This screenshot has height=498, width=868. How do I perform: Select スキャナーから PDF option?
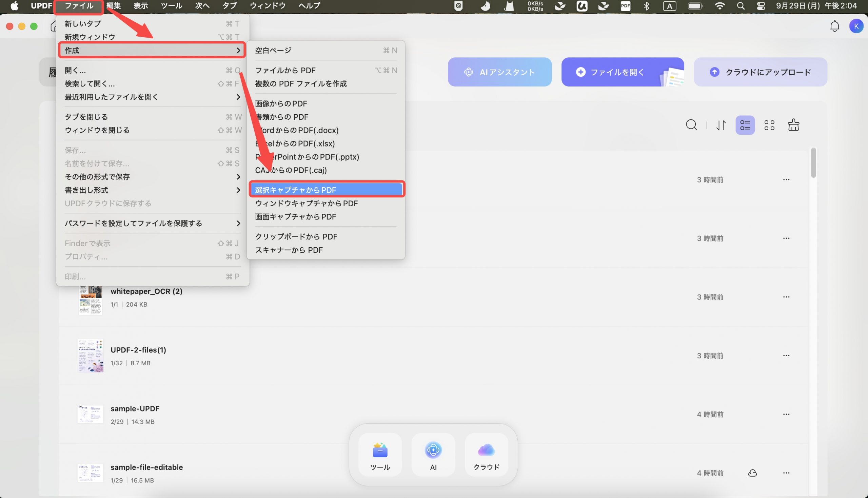pos(326,250)
